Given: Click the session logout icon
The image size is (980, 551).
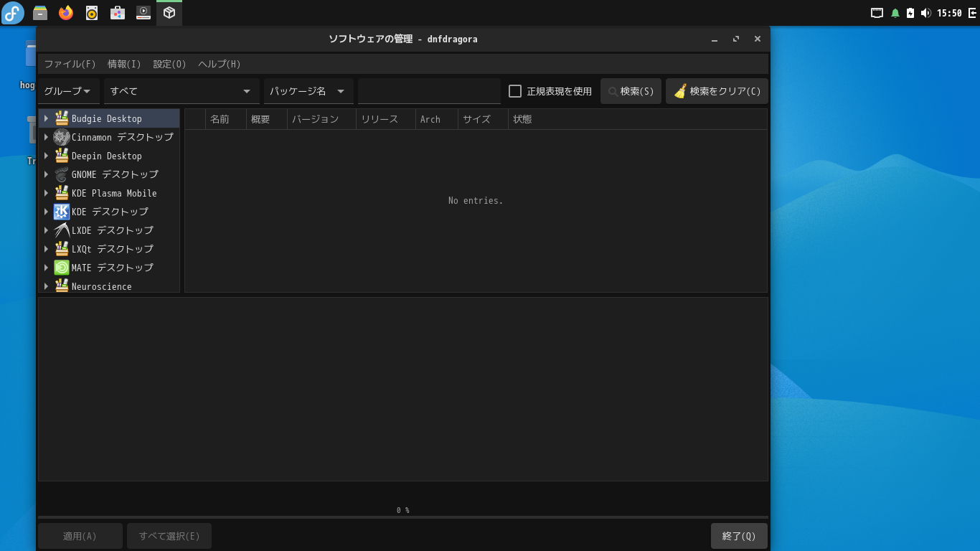Looking at the screenshot, I should (972, 13).
